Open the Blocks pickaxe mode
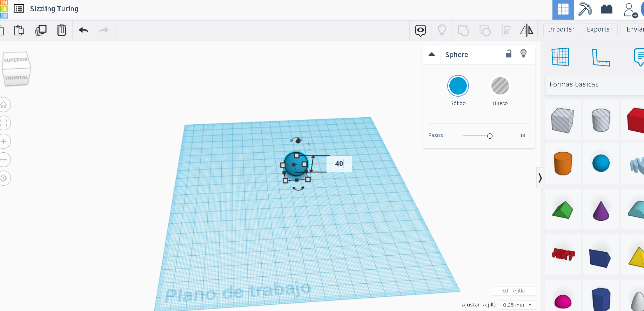This screenshot has height=311, width=644. tap(585, 9)
